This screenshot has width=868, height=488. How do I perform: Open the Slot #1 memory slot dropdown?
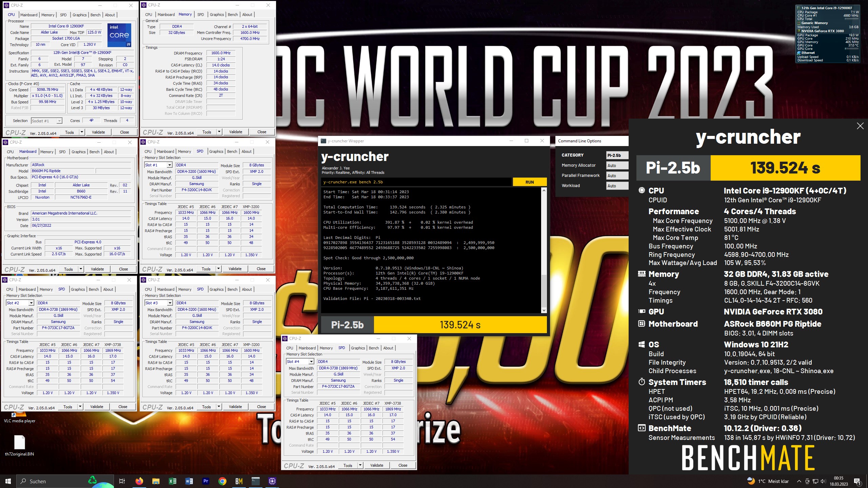tap(158, 165)
